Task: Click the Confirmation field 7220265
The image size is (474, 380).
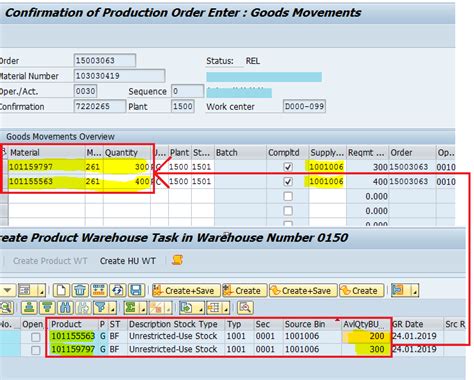Action: pos(100,106)
